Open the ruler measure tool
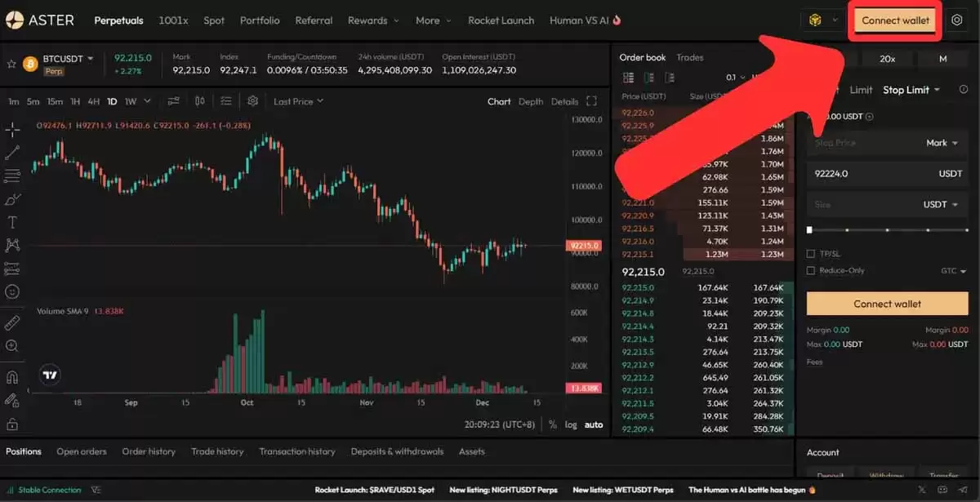The width and height of the screenshot is (980, 502). [x=12, y=323]
